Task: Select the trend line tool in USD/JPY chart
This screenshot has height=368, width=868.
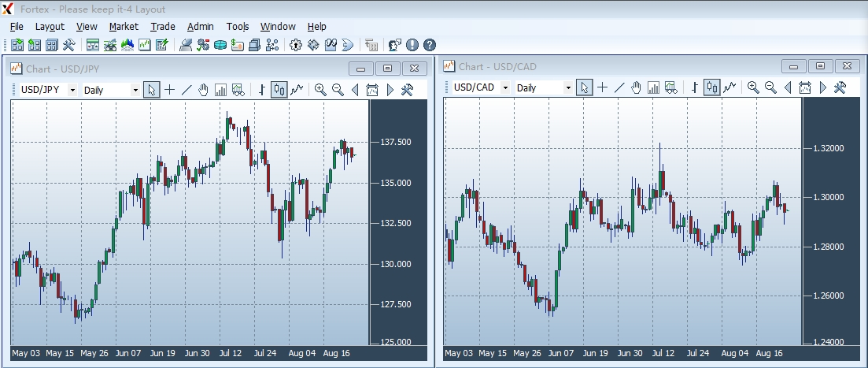Action: (x=187, y=90)
